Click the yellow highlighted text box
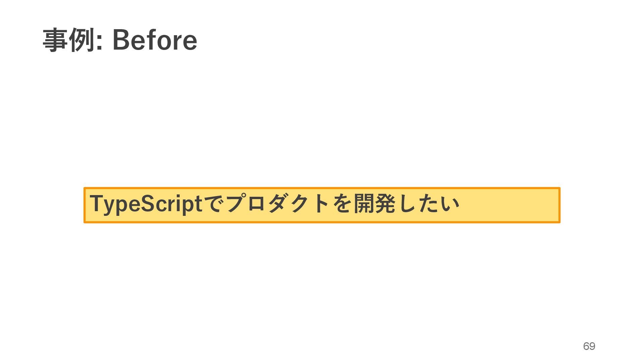The width and height of the screenshot is (644, 362). click(x=322, y=205)
